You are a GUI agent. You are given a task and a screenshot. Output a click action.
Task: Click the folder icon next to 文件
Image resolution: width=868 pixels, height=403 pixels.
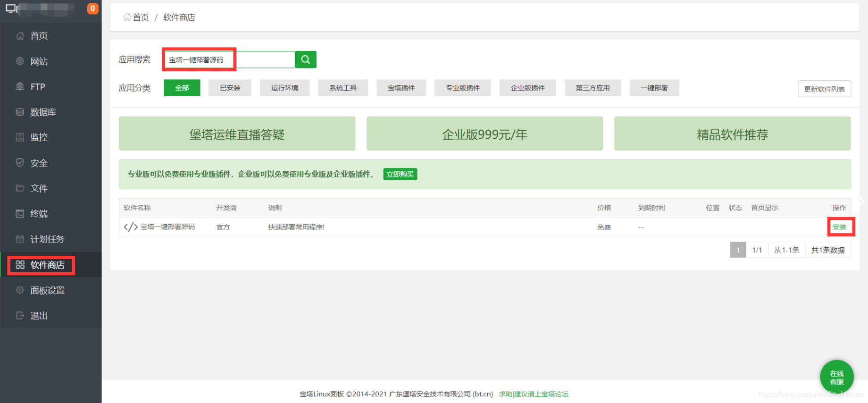click(x=20, y=188)
